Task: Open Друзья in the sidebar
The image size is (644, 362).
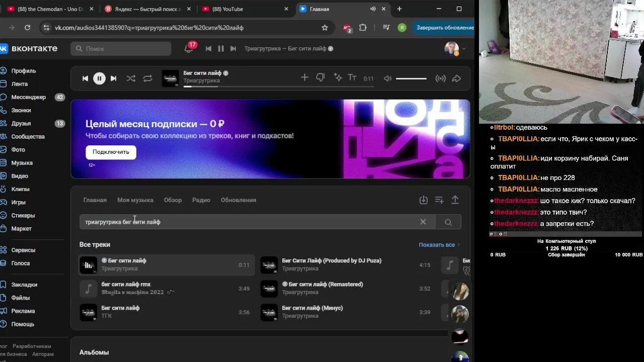Action: point(21,123)
